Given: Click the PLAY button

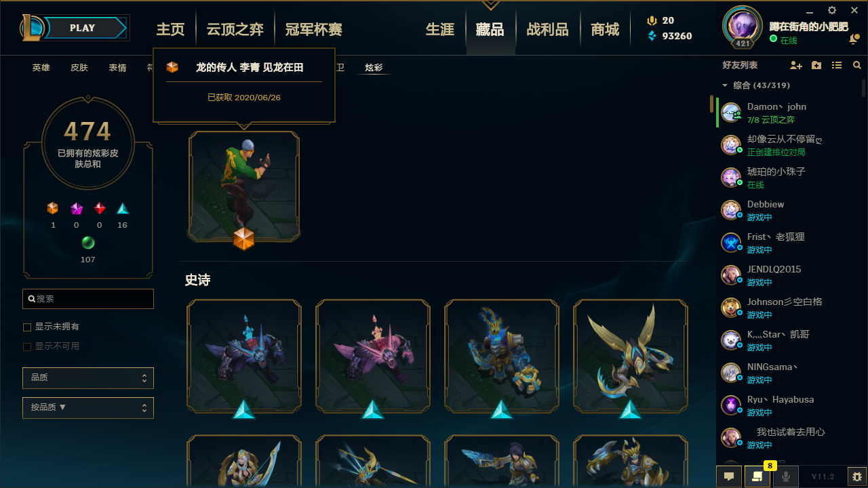Looking at the screenshot, I should [83, 28].
